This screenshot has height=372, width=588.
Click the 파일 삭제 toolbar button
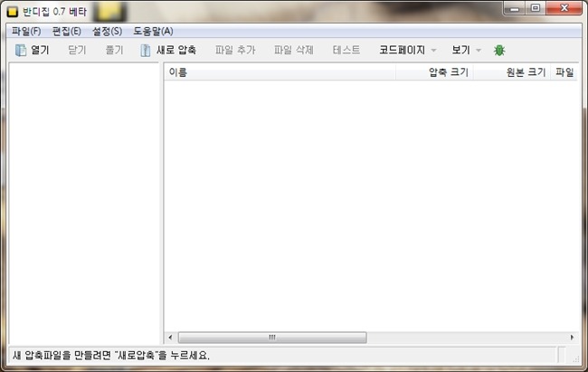(x=294, y=50)
